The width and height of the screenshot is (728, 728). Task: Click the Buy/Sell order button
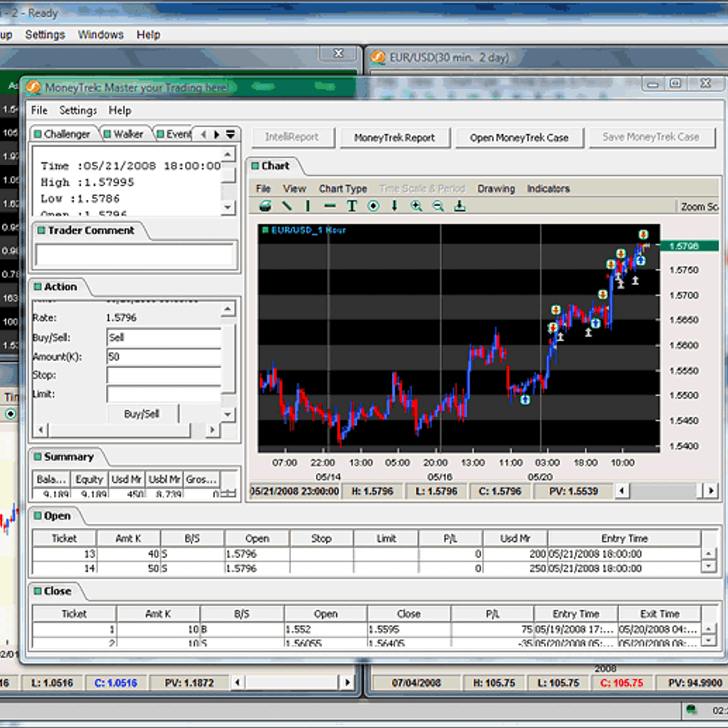[142, 414]
